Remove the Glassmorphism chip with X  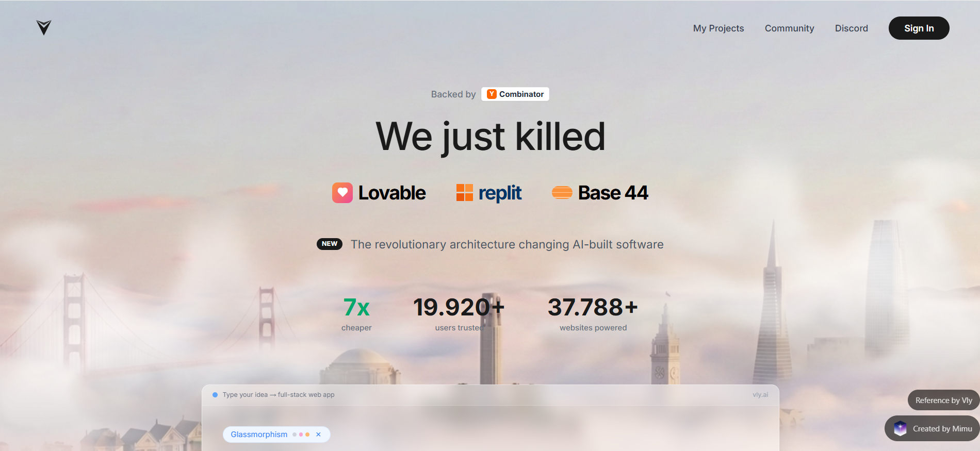pos(318,435)
